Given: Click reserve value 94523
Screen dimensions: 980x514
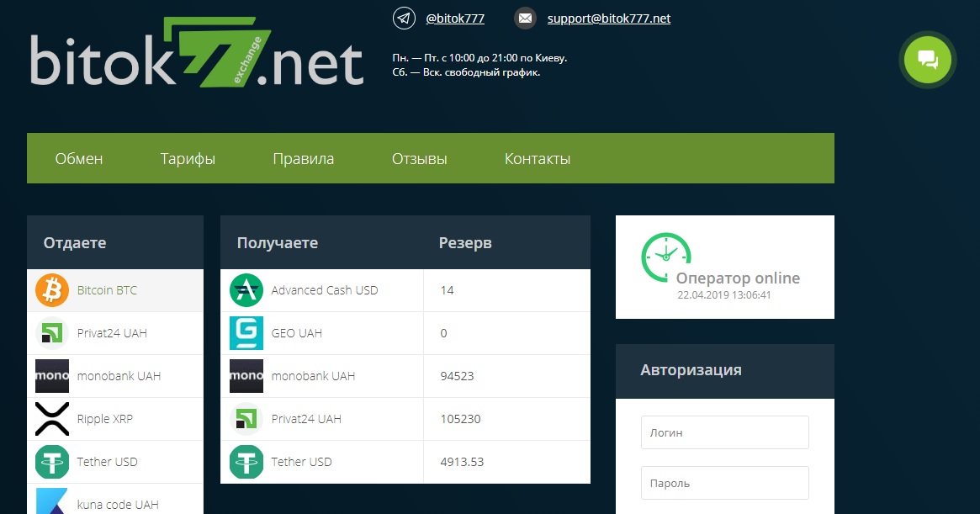Looking at the screenshot, I should point(457,376).
